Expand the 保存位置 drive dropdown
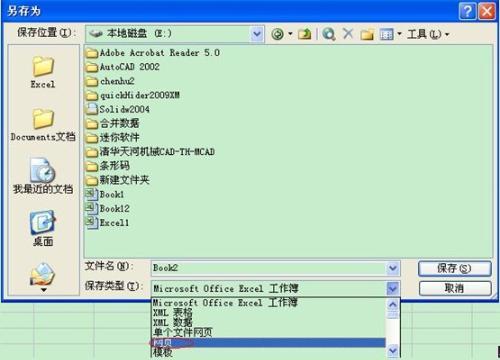This screenshot has height=360, width=500. [257, 34]
